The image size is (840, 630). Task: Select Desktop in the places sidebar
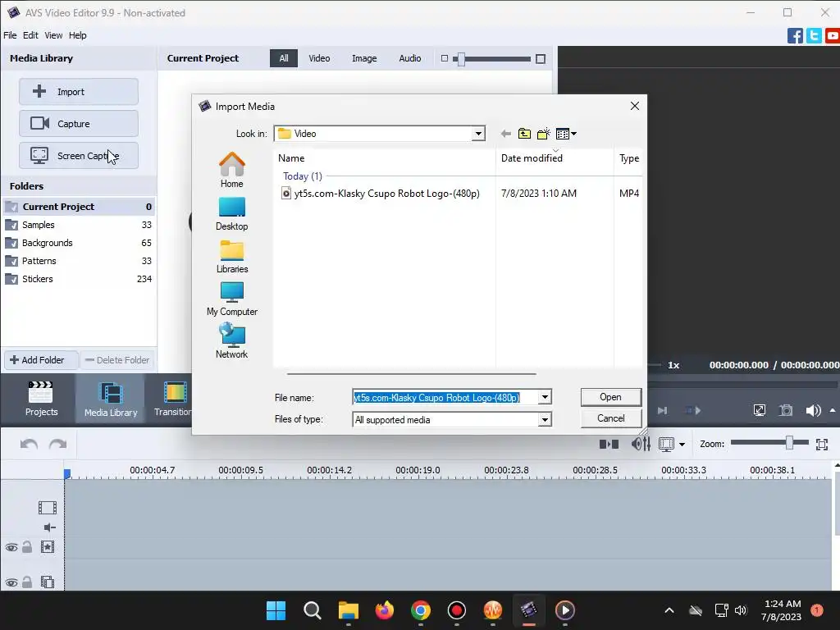[232, 214]
